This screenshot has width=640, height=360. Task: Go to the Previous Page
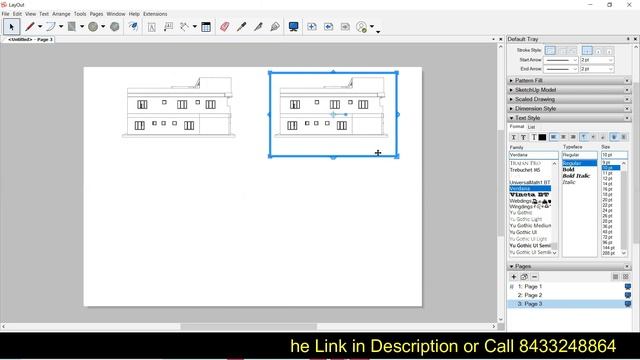click(x=329, y=27)
